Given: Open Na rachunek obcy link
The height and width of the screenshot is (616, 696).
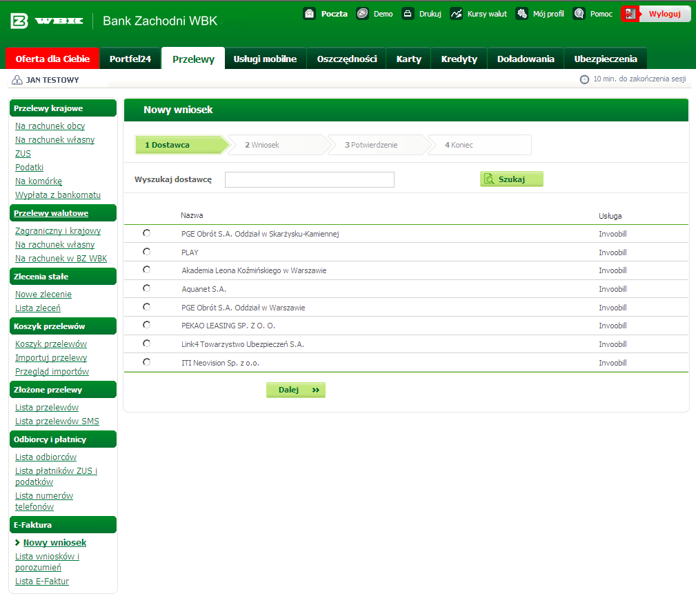Looking at the screenshot, I should tap(50, 126).
